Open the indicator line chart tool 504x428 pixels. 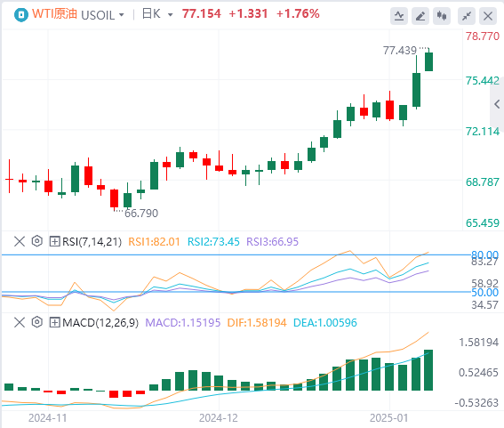click(399, 16)
